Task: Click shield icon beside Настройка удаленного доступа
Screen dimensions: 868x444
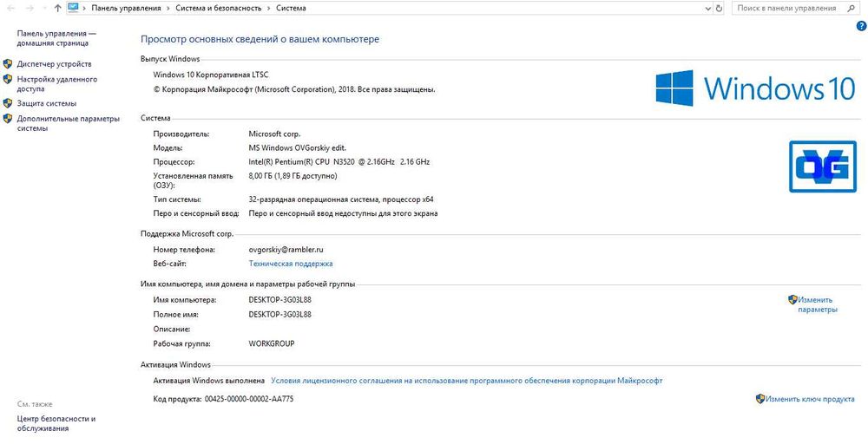Action: tap(8, 79)
